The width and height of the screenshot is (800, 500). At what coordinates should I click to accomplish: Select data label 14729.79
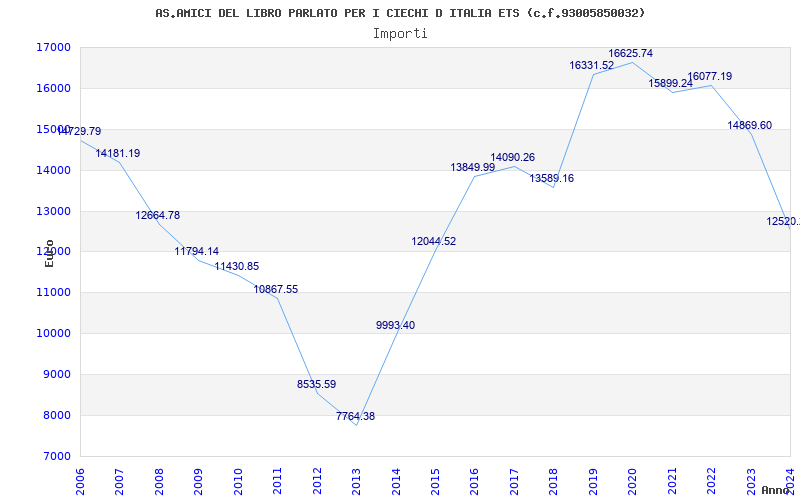click(x=79, y=131)
